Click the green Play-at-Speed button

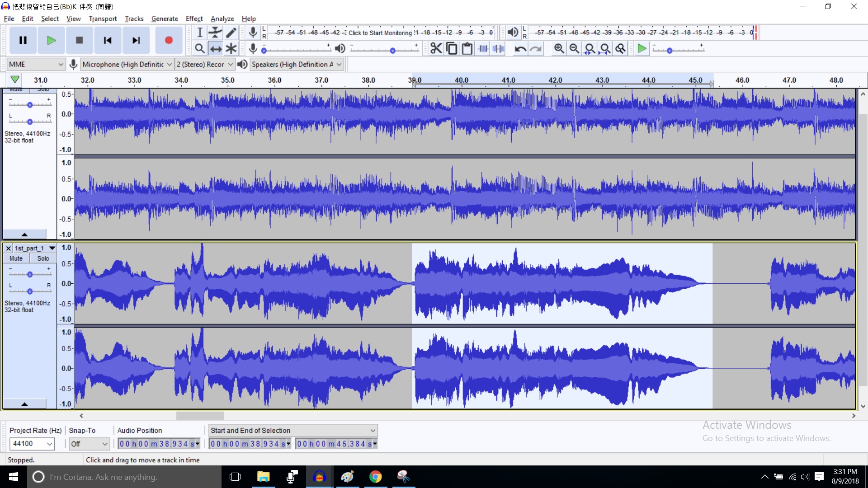pyautogui.click(x=642, y=48)
